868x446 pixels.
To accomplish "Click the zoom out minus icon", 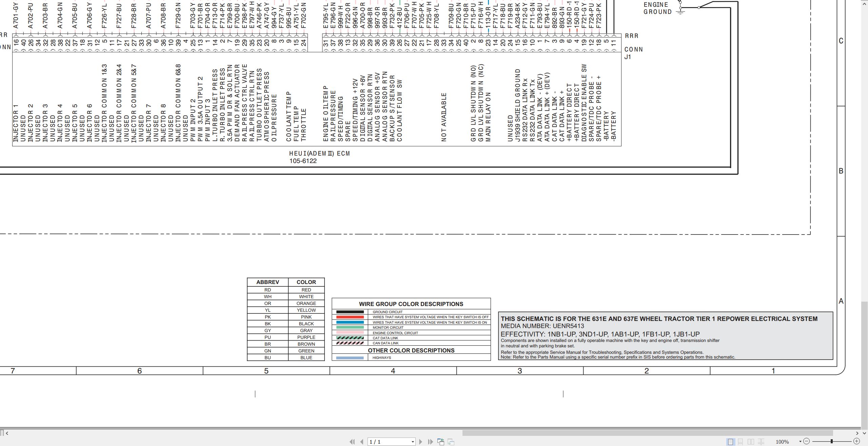I will coord(807,441).
